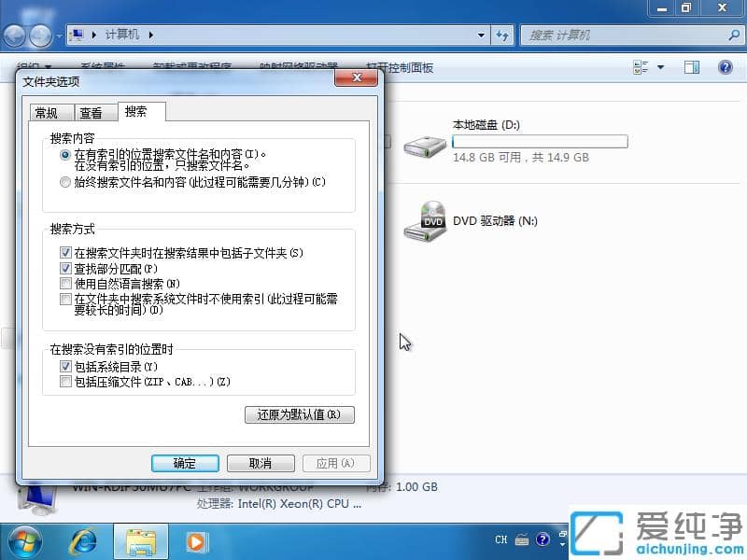747x560 pixels.
Task: Open the Help question mark icon top right
Action: tap(726, 67)
